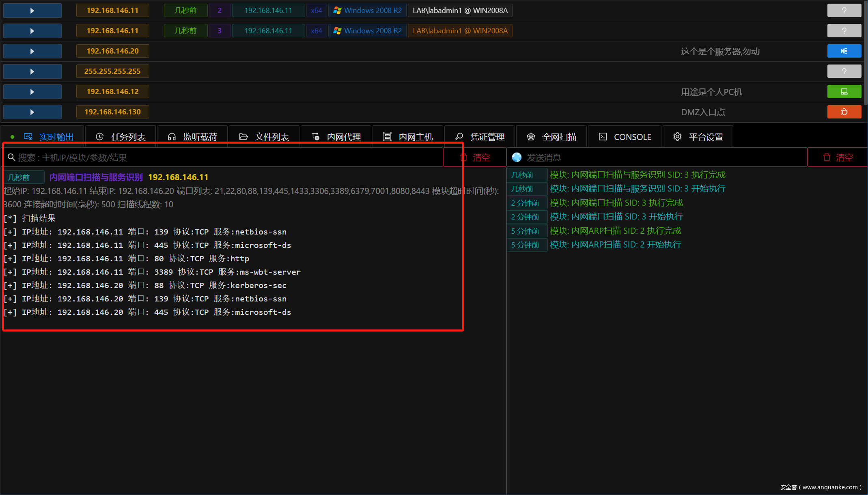Switch to the 内网代理 tab

(x=336, y=137)
